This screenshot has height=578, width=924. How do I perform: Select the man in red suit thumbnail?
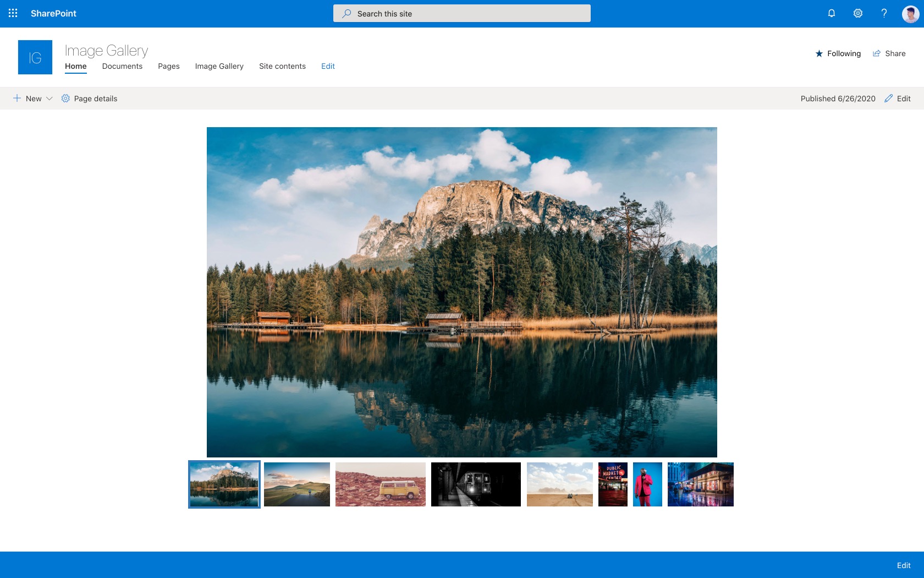(x=647, y=484)
